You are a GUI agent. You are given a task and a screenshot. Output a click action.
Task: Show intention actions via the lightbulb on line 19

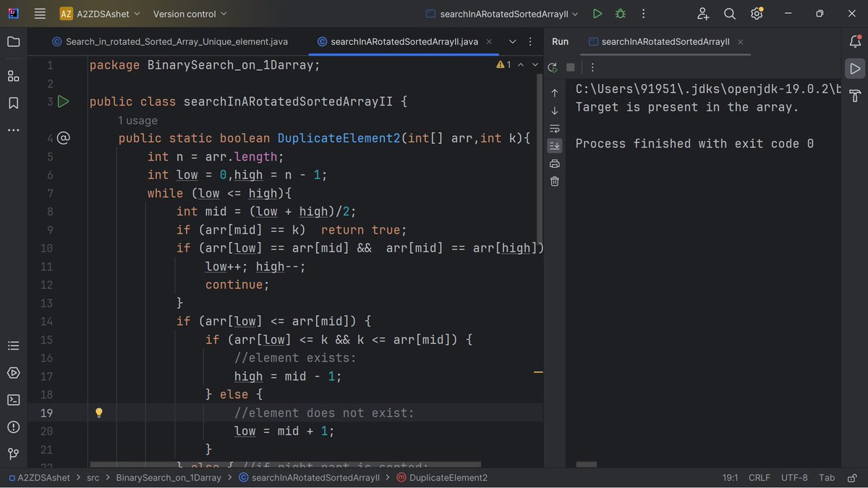tap(98, 412)
